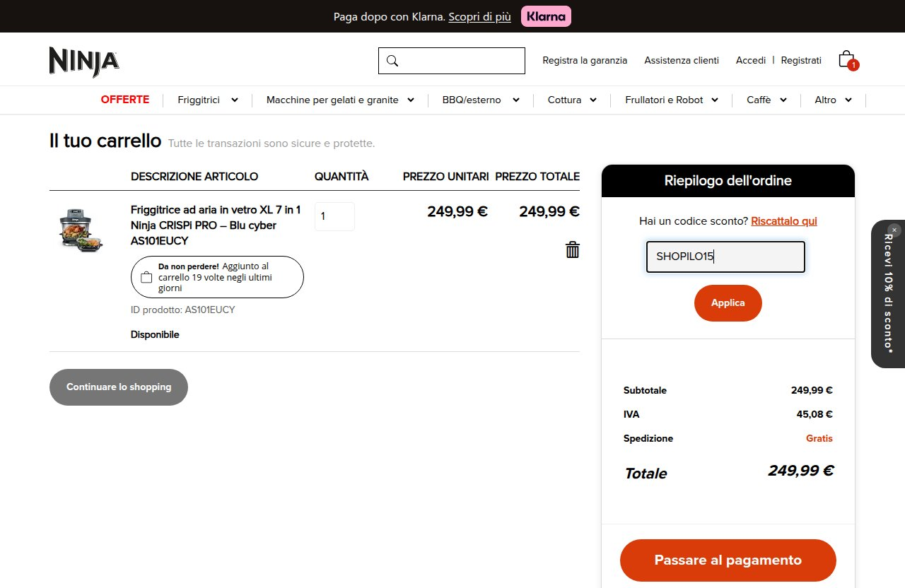Click the Registrati link
The width and height of the screenshot is (905, 588).
point(801,61)
